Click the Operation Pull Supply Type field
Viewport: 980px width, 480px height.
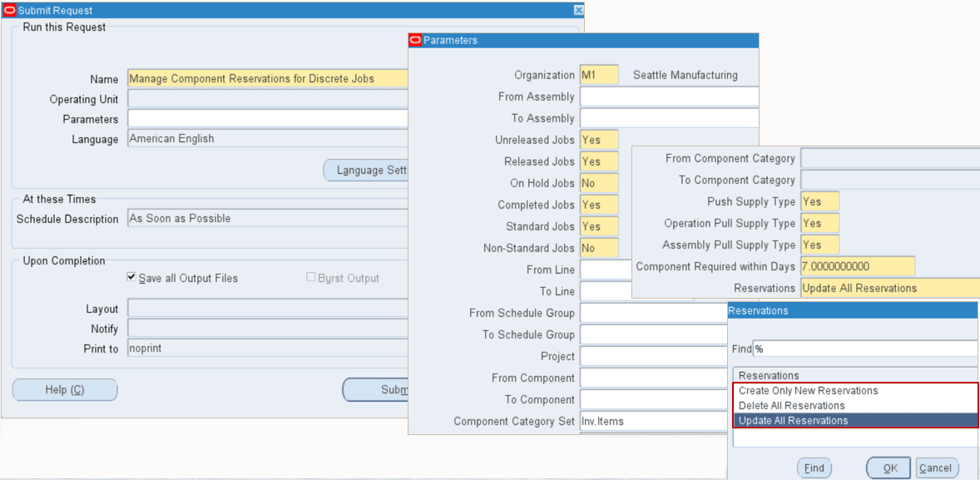[x=820, y=223]
